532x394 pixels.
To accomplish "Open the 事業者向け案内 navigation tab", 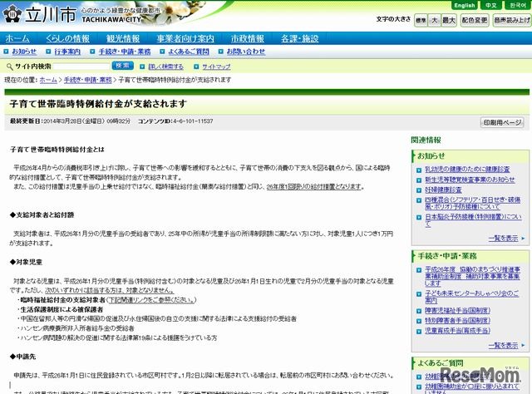I will pyautogui.click(x=185, y=39).
